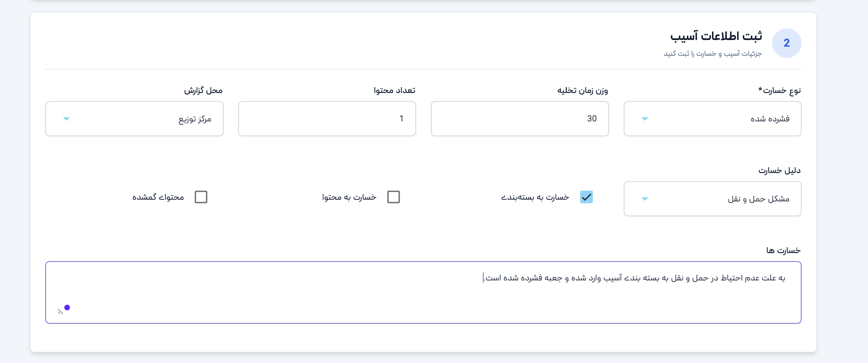Click the arrow icon in محل گزارش field

66,119
